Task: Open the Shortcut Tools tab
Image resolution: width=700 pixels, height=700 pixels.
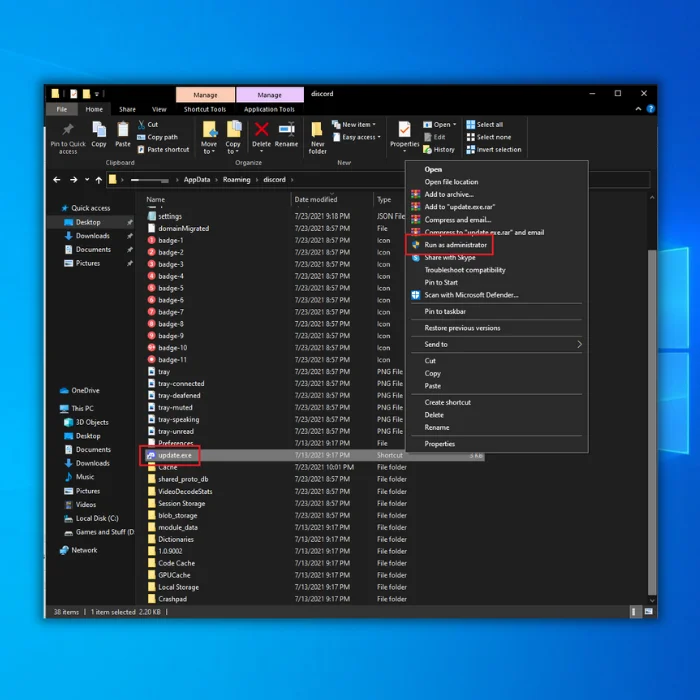Action: tap(205, 109)
